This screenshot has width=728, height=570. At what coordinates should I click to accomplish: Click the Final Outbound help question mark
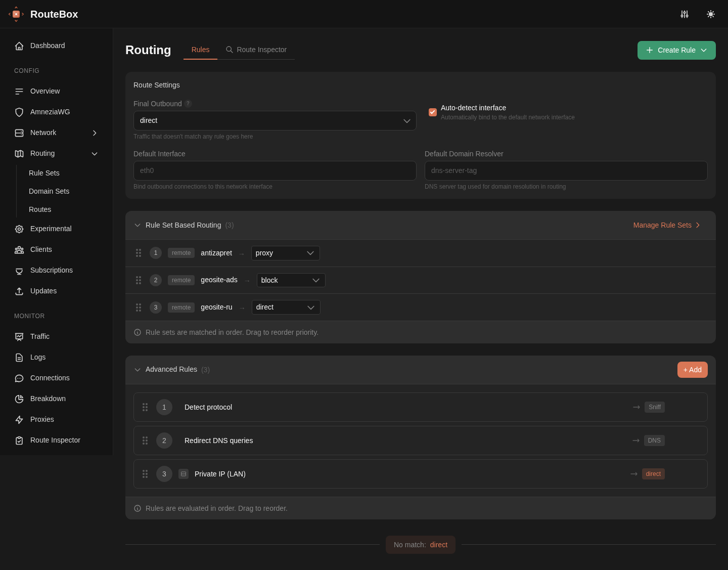[188, 104]
